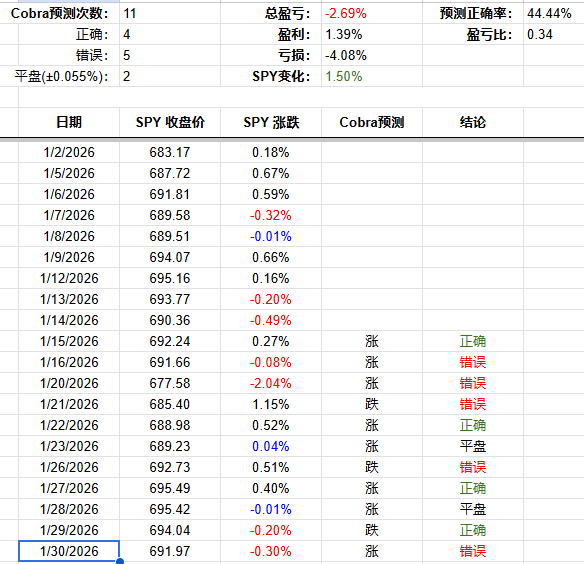Click the 错误 result for 1/30/2026

coord(473,551)
